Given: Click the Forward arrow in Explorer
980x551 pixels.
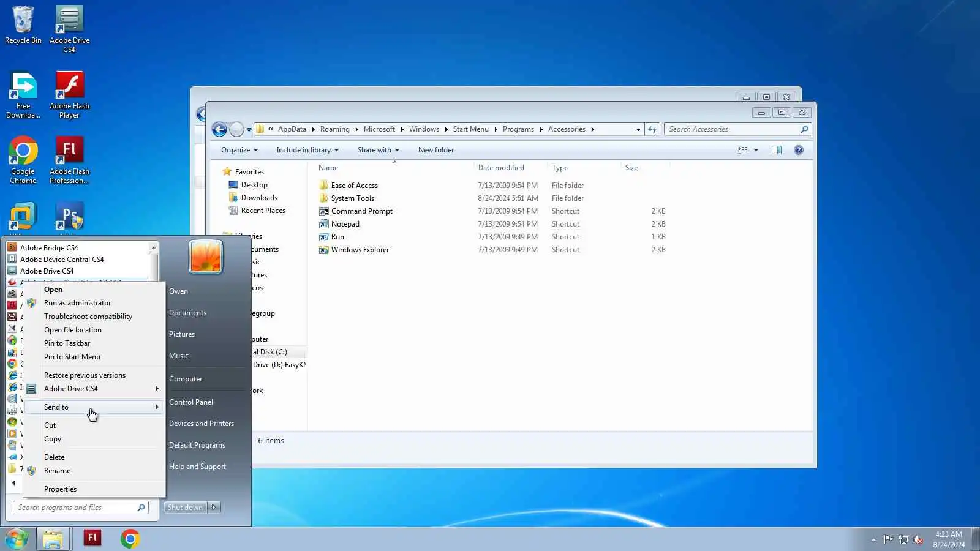Looking at the screenshot, I should pyautogui.click(x=236, y=129).
